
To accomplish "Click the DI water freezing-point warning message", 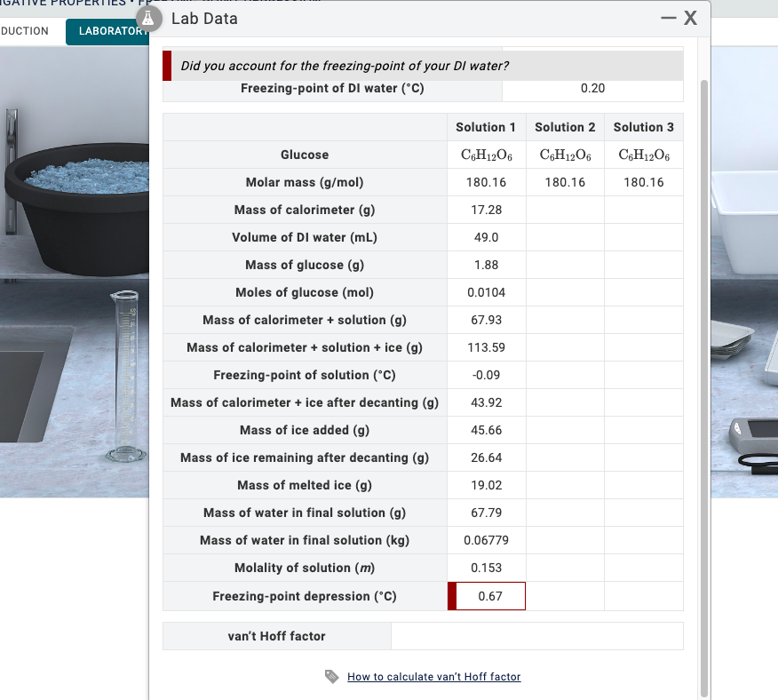I will (423, 66).
